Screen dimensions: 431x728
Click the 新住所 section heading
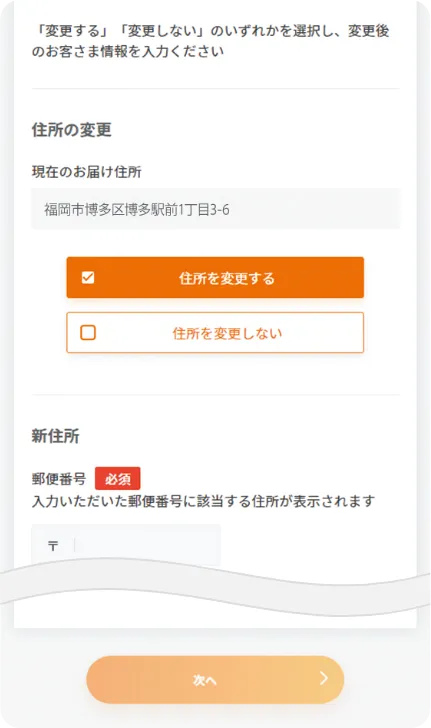[55, 436]
